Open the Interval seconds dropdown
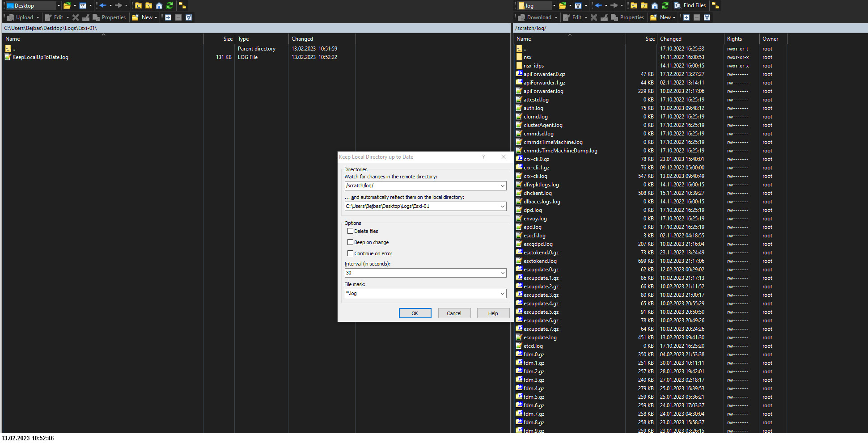 click(502, 273)
